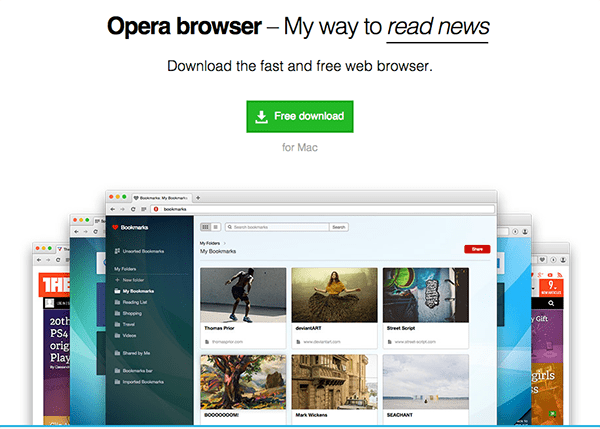Go forward in the front Bookmarks window

point(122,209)
